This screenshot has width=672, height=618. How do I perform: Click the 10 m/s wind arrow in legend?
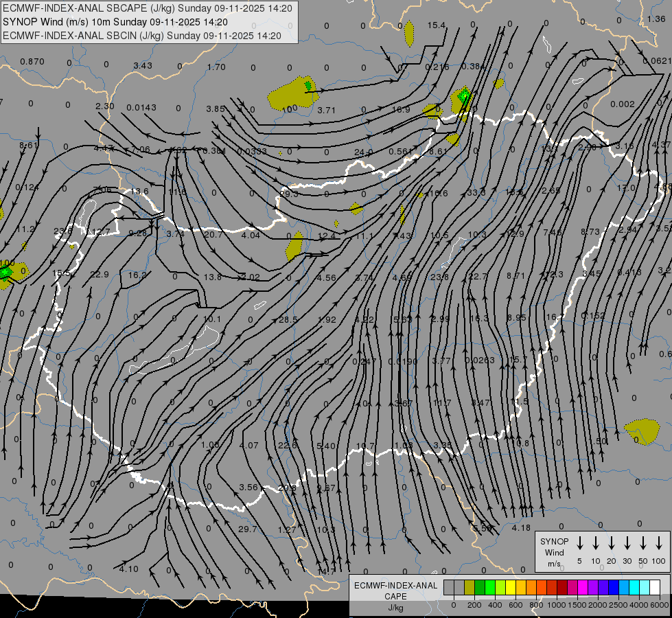596,543
